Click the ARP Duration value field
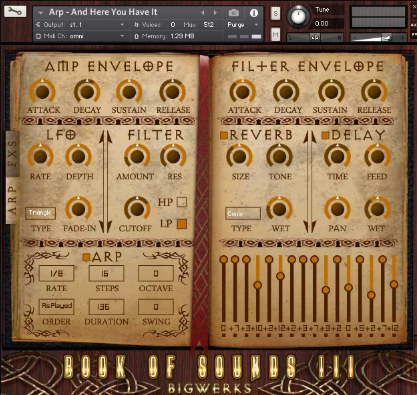The image size is (417, 395). (106, 306)
